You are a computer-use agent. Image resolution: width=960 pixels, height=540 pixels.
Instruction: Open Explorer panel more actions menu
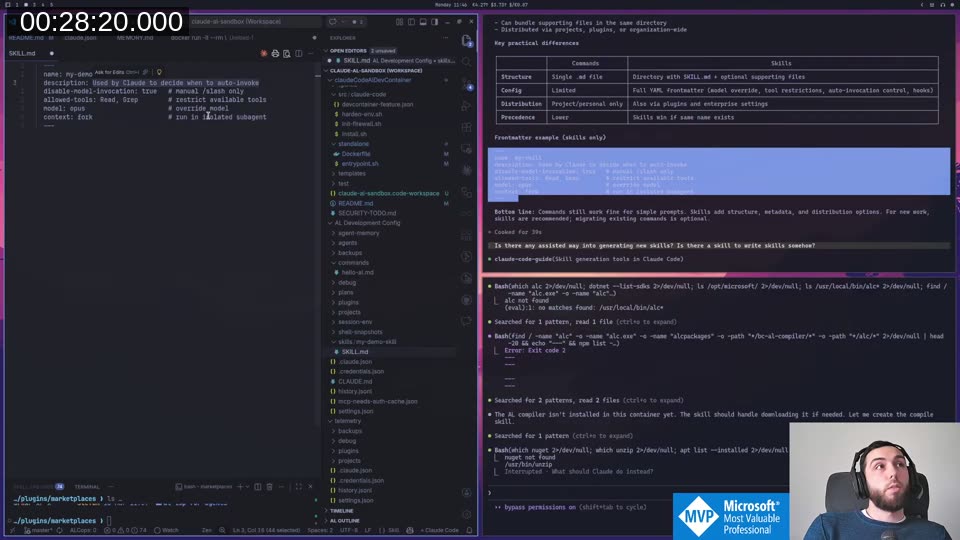445,38
